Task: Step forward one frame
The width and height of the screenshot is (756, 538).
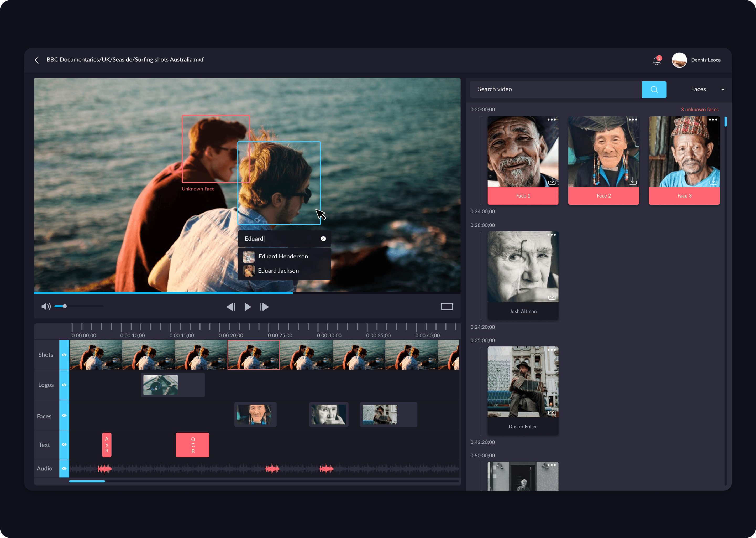Action: click(264, 307)
